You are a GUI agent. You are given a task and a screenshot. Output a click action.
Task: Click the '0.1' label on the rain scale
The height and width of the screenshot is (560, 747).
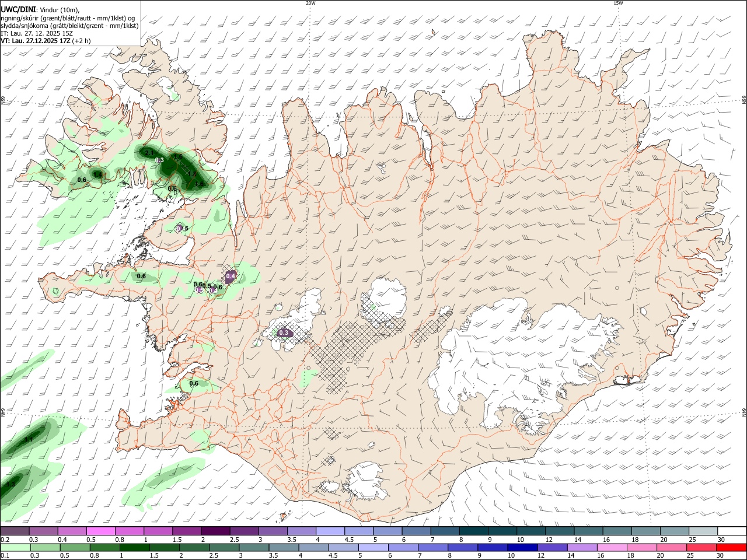point(5,555)
